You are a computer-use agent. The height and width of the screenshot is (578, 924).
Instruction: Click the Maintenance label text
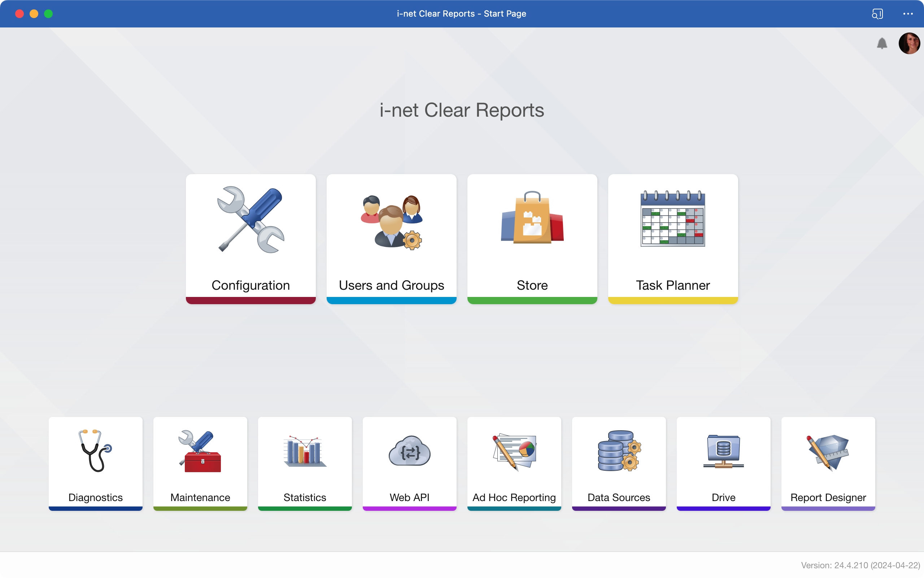click(x=200, y=497)
